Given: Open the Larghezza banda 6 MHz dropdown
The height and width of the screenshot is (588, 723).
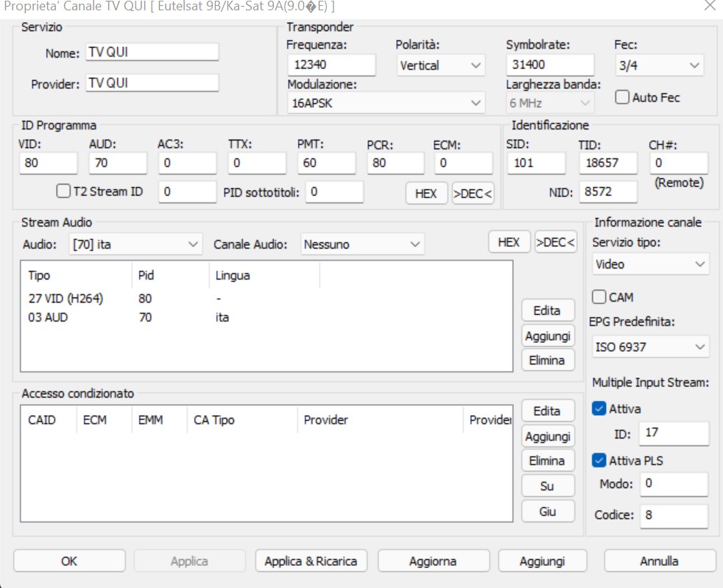Looking at the screenshot, I should point(550,103).
